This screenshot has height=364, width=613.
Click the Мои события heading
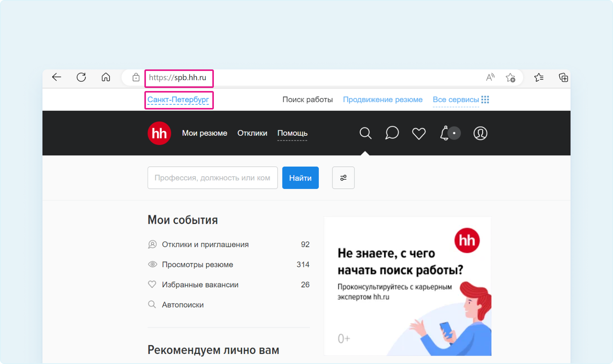pyautogui.click(x=183, y=220)
